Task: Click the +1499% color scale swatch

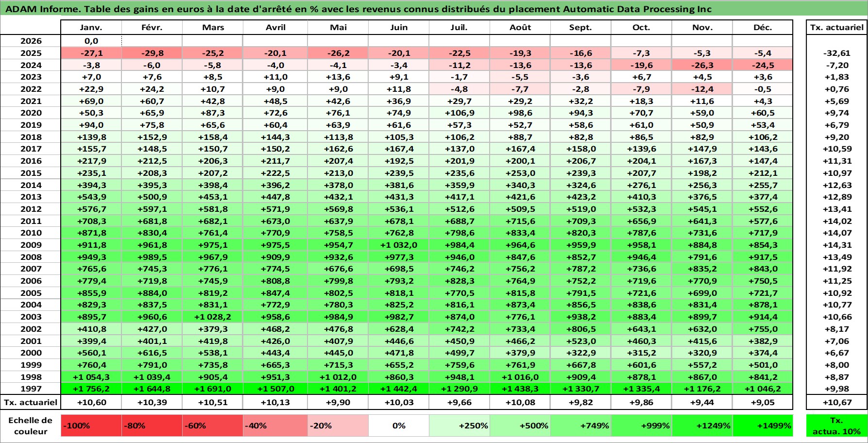Action: pyautogui.click(x=763, y=426)
